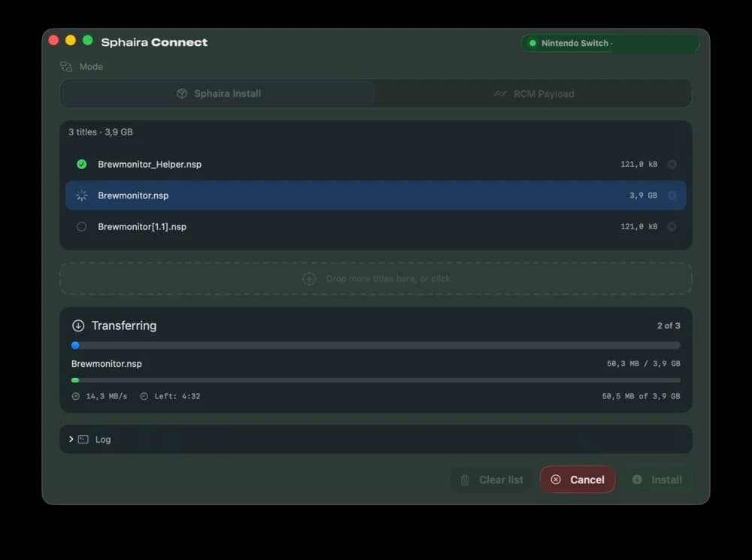Click the blue overall transfer progress bar
This screenshot has width=752, height=560.
coord(375,345)
